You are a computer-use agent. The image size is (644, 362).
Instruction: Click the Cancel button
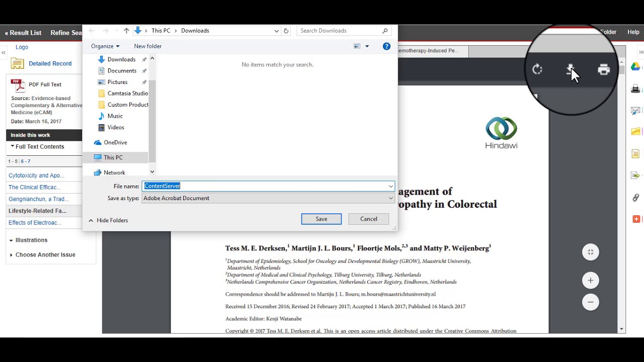[369, 219]
